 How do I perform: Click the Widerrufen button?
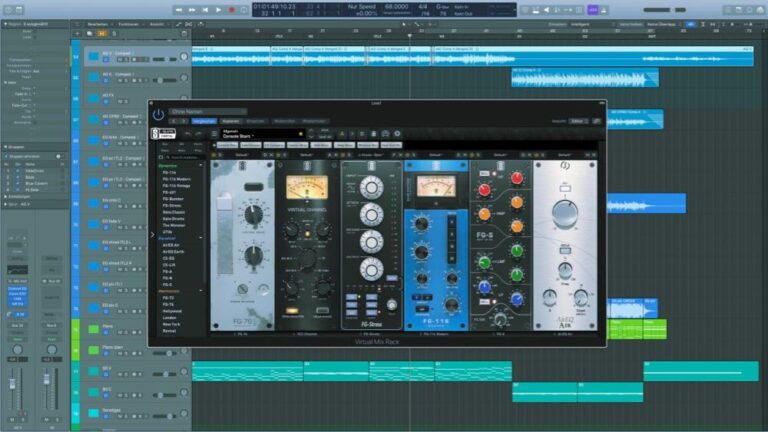[285, 121]
